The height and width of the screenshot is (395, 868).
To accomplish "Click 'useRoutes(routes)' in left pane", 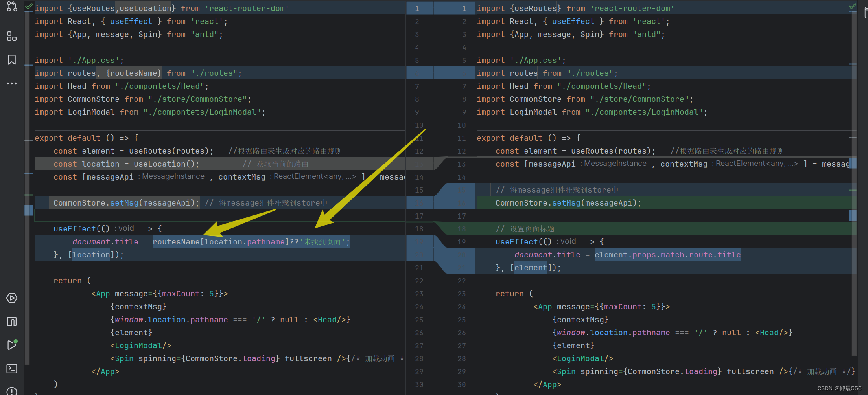I will tap(169, 151).
